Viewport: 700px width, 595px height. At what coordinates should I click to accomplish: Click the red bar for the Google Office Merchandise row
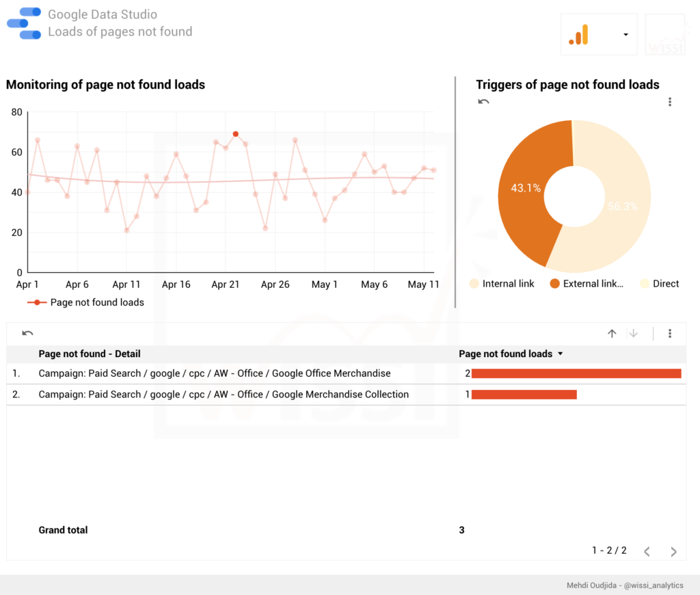pyautogui.click(x=576, y=373)
